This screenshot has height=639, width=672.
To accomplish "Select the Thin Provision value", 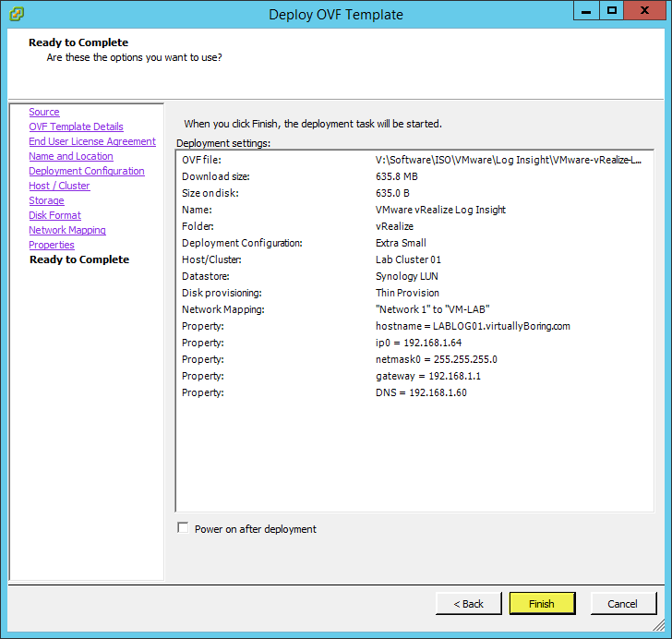I will (x=407, y=293).
